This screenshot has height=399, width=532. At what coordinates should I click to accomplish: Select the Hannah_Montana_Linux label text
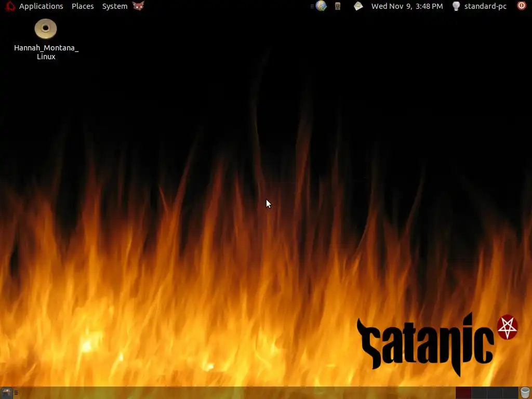pos(46,52)
